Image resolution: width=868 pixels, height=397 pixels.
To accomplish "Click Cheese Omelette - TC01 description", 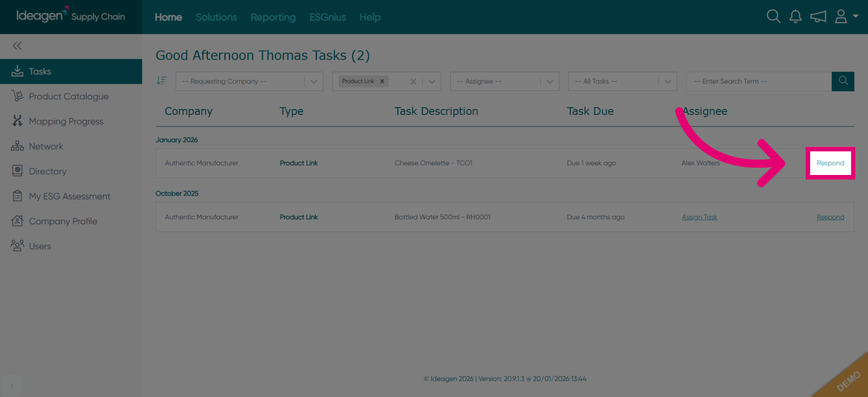I will pos(434,163).
